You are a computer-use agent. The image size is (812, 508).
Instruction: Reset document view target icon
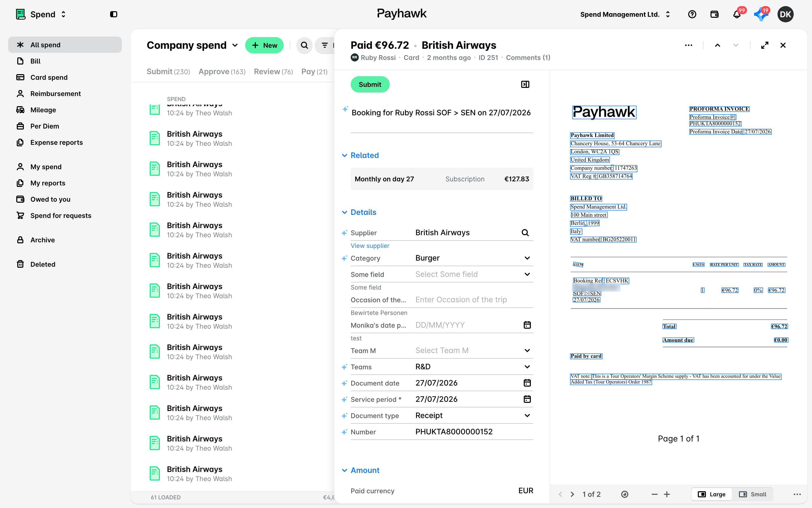[x=624, y=494]
